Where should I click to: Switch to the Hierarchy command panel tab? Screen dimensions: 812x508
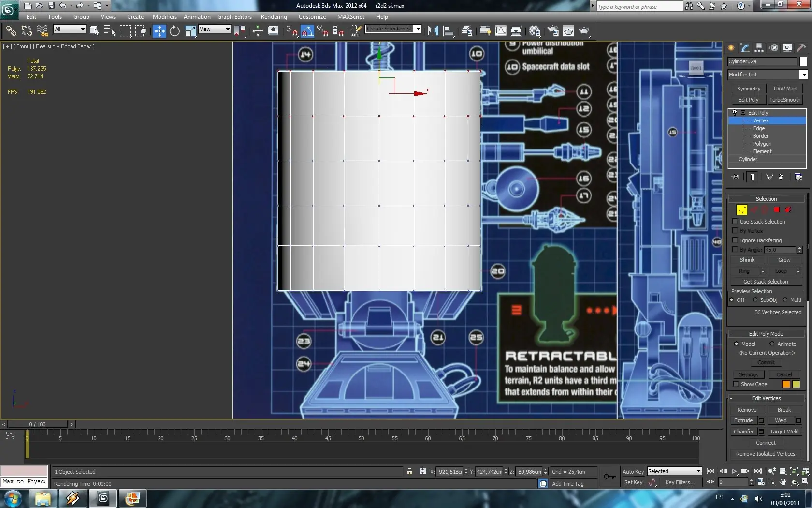[759, 47]
